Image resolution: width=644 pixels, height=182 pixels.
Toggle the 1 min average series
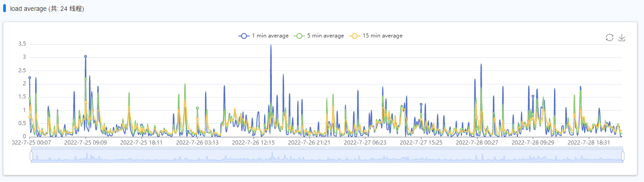(264, 36)
